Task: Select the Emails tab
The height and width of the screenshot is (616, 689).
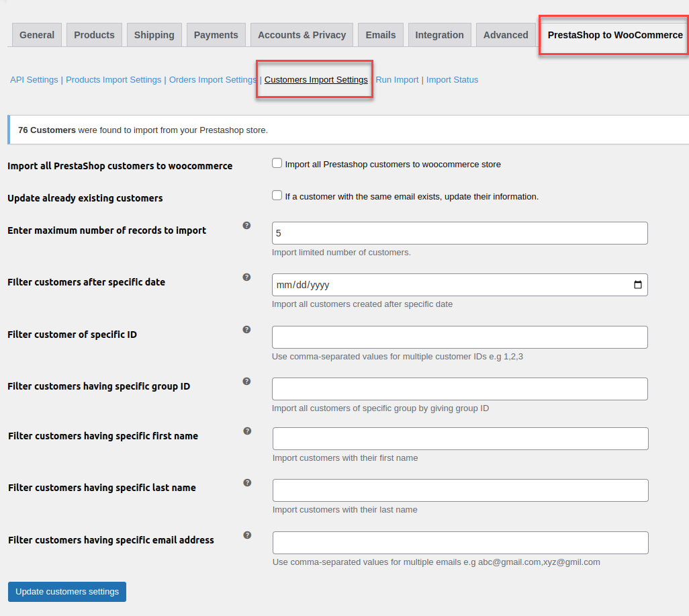Action: [380, 34]
